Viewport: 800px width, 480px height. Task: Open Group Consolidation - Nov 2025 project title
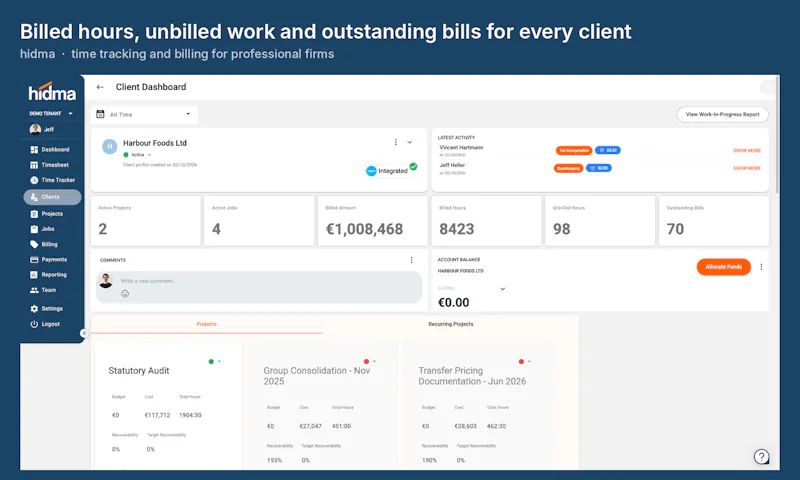(x=316, y=376)
